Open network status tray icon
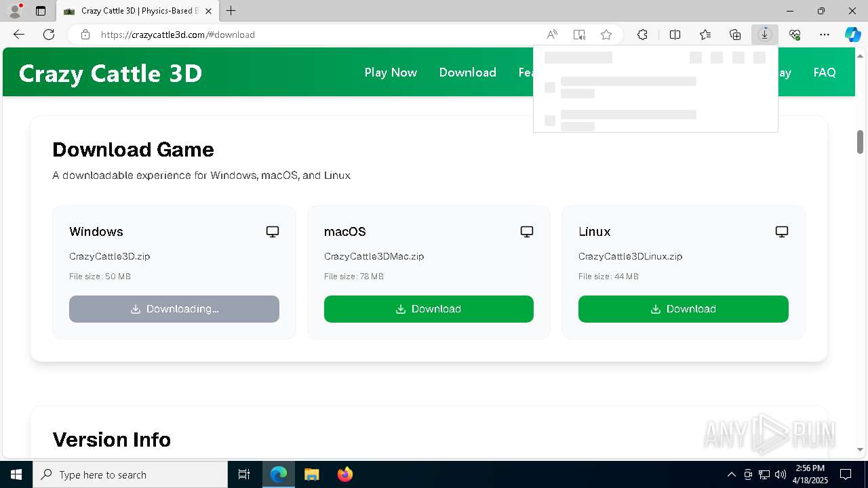 764,474
